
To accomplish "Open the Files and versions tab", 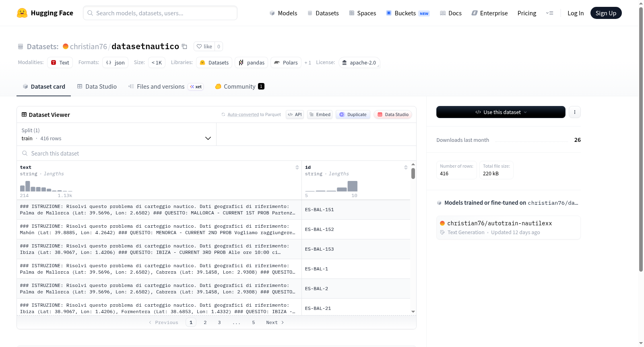I will [x=166, y=87].
